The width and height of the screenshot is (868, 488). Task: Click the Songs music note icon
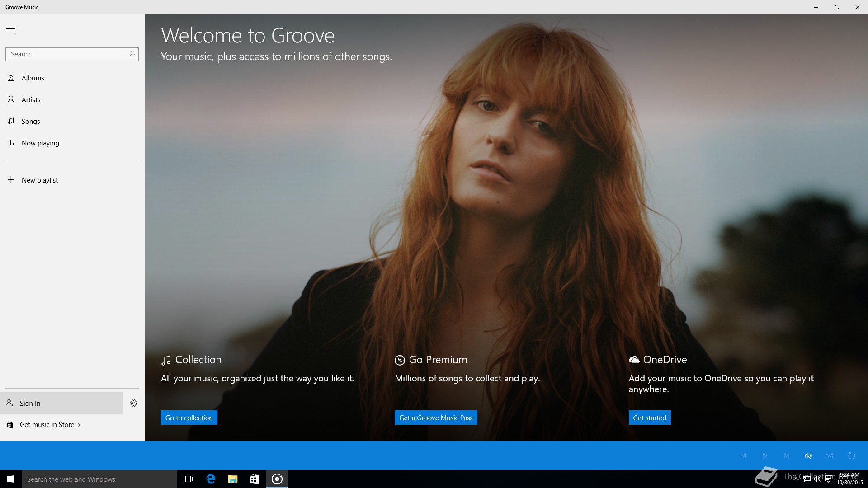(x=11, y=121)
